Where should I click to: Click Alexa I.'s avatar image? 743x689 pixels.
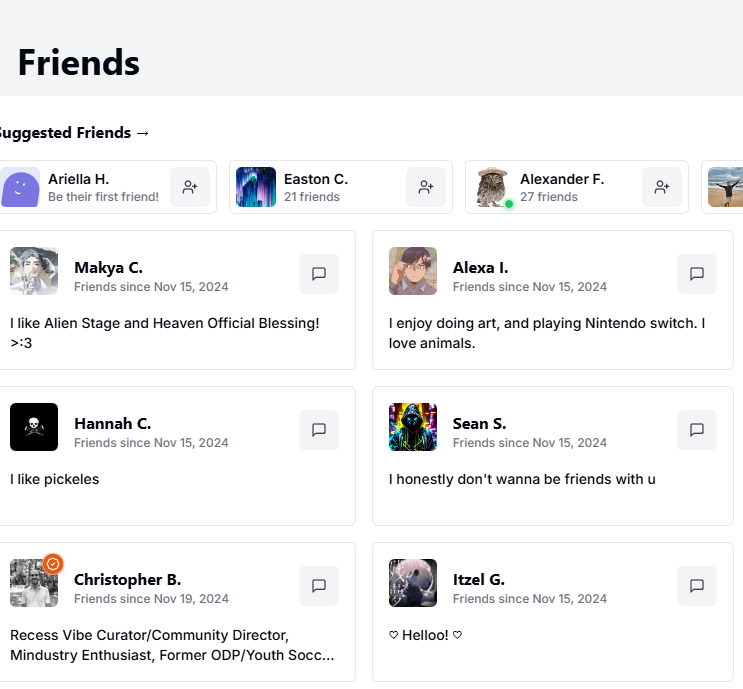[x=413, y=271]
